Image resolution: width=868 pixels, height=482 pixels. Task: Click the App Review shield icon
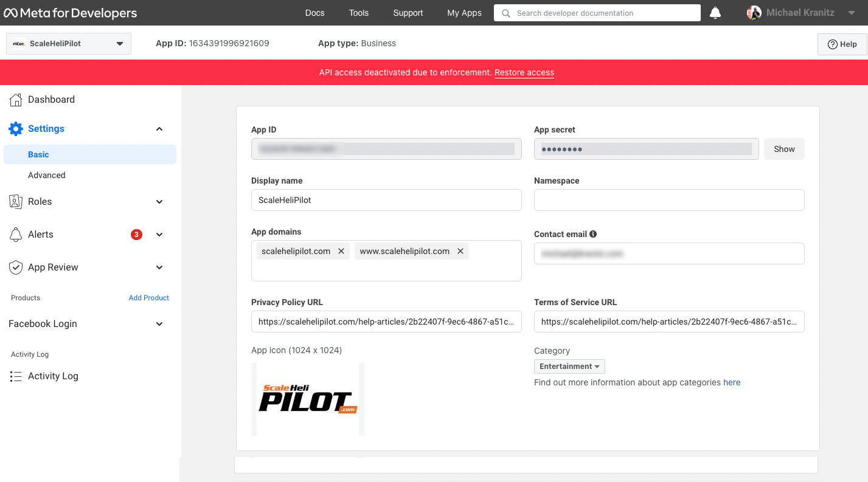pos(16,267)
